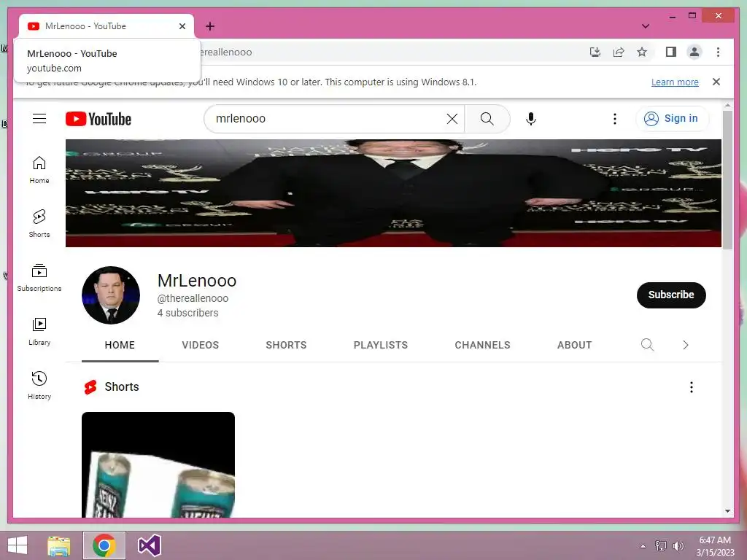Subscribe to MrLenooo channel
Screen dimensions: 747x560
point(671,295)
